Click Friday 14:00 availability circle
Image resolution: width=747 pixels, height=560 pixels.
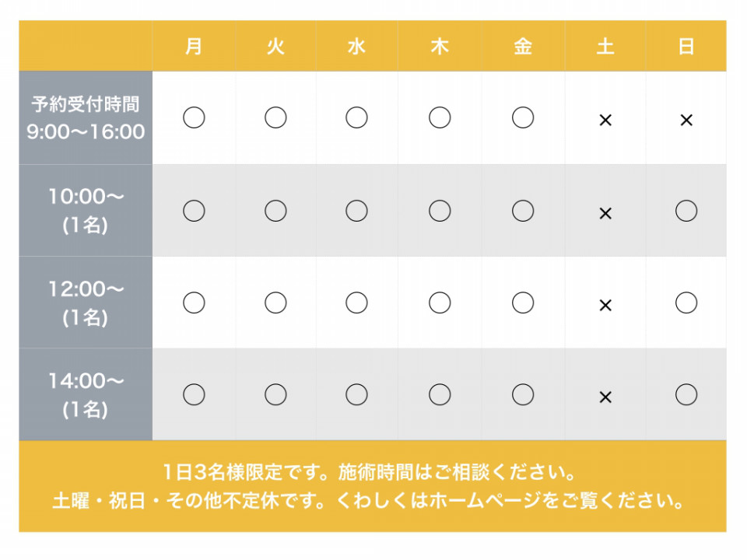point(523,394)
